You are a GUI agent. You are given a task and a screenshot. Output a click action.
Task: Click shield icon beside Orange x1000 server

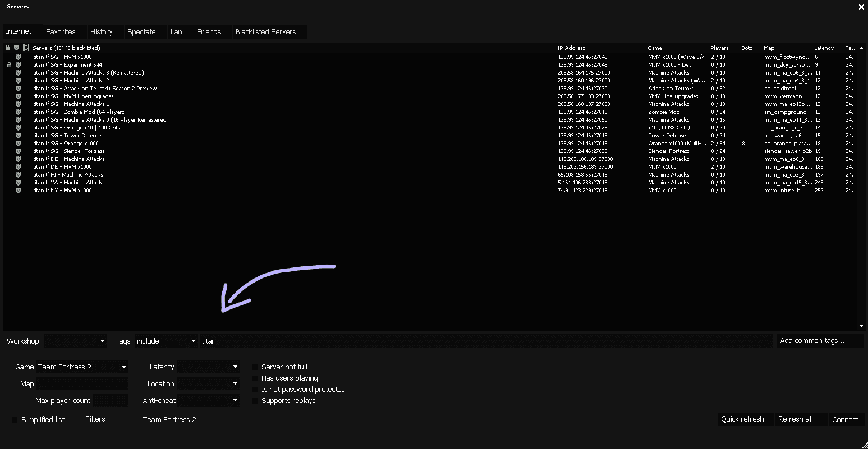(18, 144)
